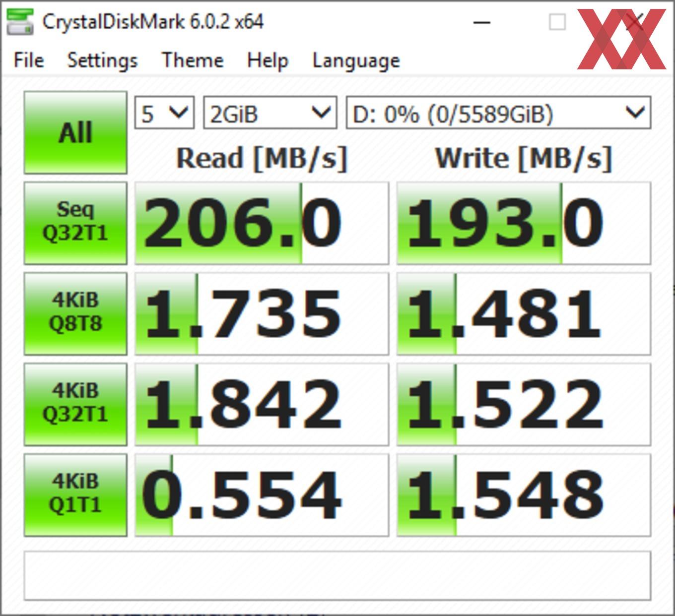675x616 pixels.
Task: Open the Settings menu
Action: 102,61
